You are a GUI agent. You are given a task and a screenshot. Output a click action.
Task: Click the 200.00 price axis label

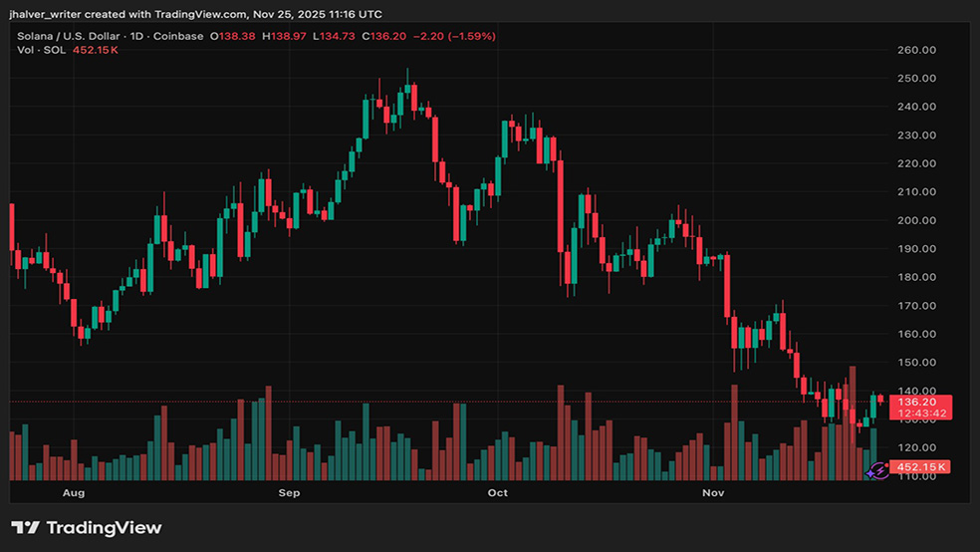click(915, 220)
